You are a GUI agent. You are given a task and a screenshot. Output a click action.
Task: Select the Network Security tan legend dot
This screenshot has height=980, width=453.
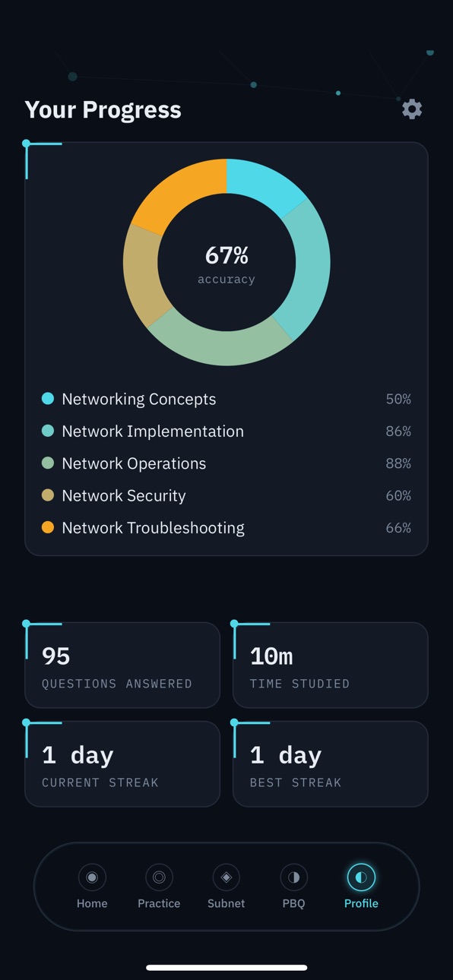pyautogui.click(x=48, y=495)
